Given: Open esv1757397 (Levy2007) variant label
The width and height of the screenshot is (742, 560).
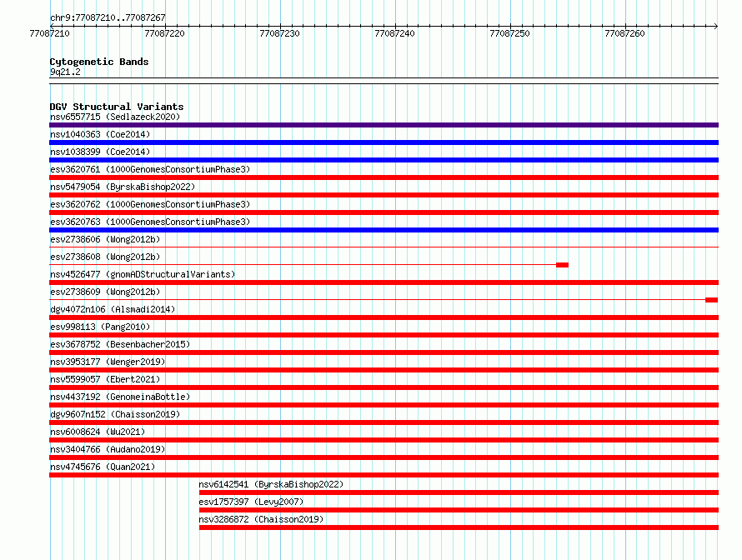Looking at the screenshot, I should coord(251,502).
